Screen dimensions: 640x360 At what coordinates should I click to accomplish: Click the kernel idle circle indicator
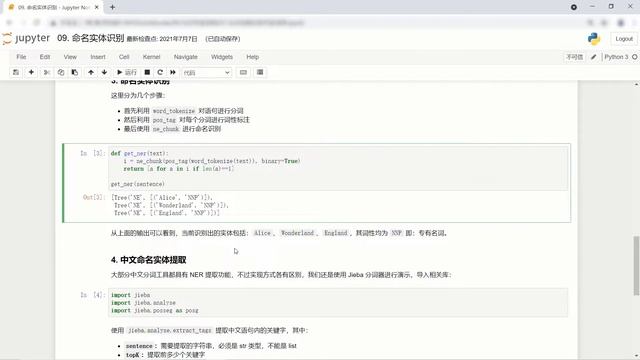click(x=635, y=57)
